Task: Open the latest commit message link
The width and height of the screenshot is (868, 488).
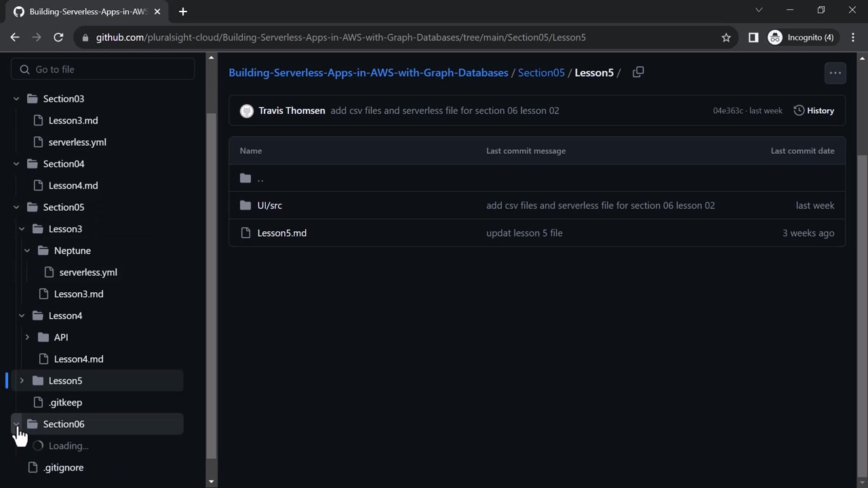Action: pyautogui.click(x=445, y=110)
